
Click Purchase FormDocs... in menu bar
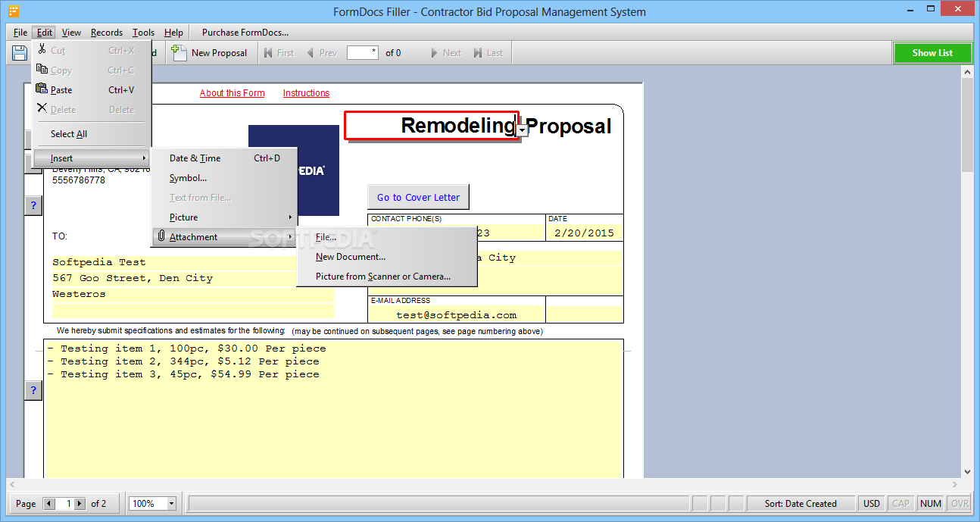245,33
